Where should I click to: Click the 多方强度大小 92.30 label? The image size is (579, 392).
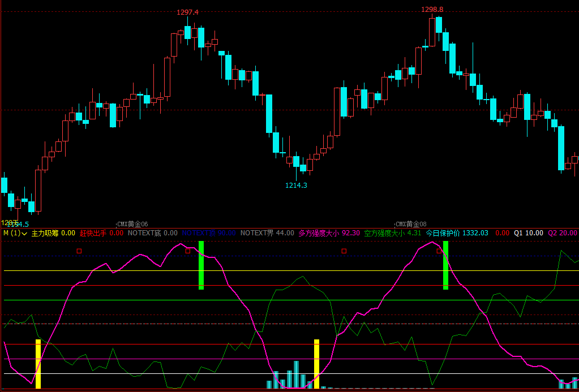(x=329, y=233)
